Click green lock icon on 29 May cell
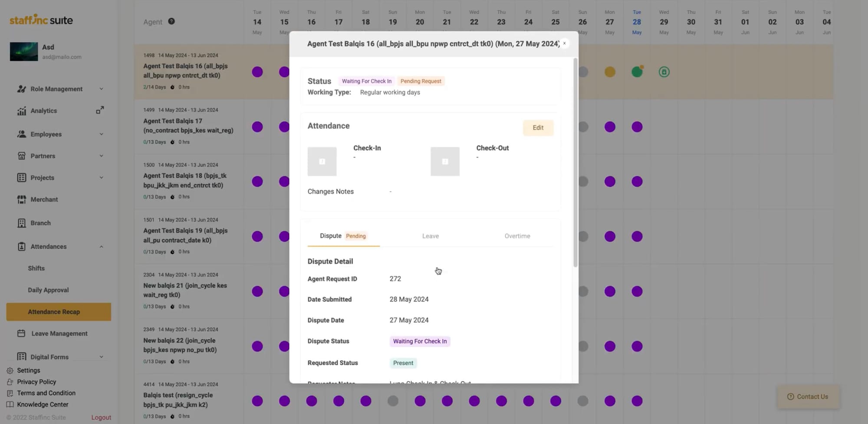868x424 pixels. pyautogui.click(x=664, y=72)
